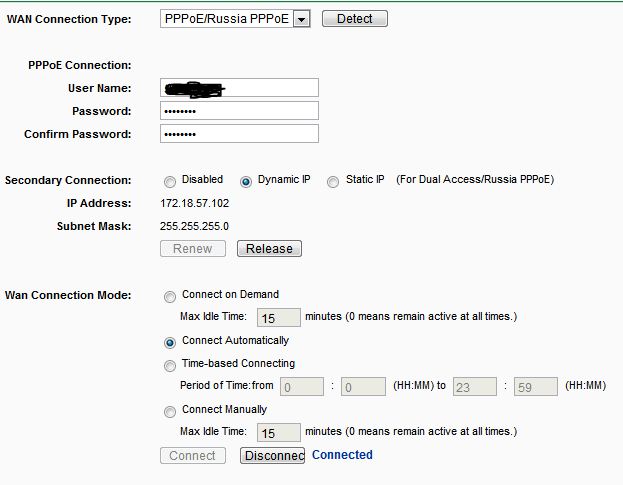Click the period end hour field showing 23
Screen dimensions: 623x485
click(x=475, y=387)
